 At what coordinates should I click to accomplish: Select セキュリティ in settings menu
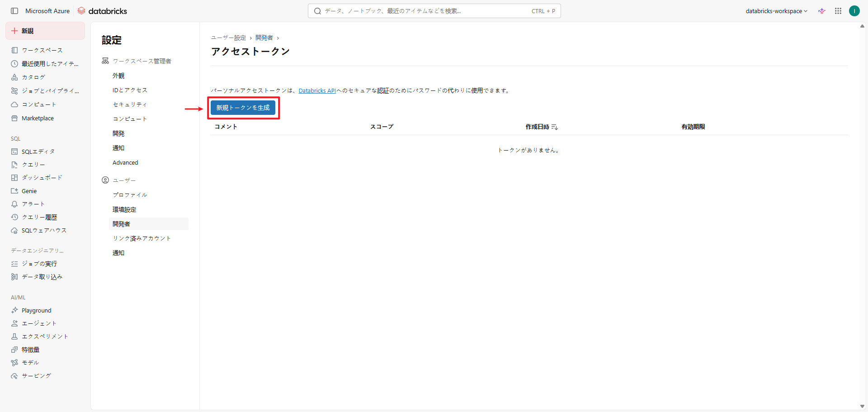pos(130,104)
